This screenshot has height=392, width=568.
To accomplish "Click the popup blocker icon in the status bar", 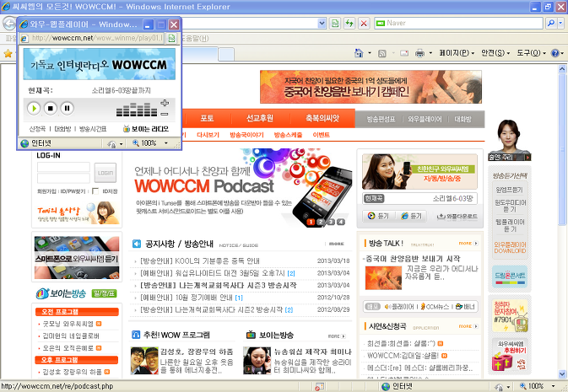I will [x=319, y=386].
